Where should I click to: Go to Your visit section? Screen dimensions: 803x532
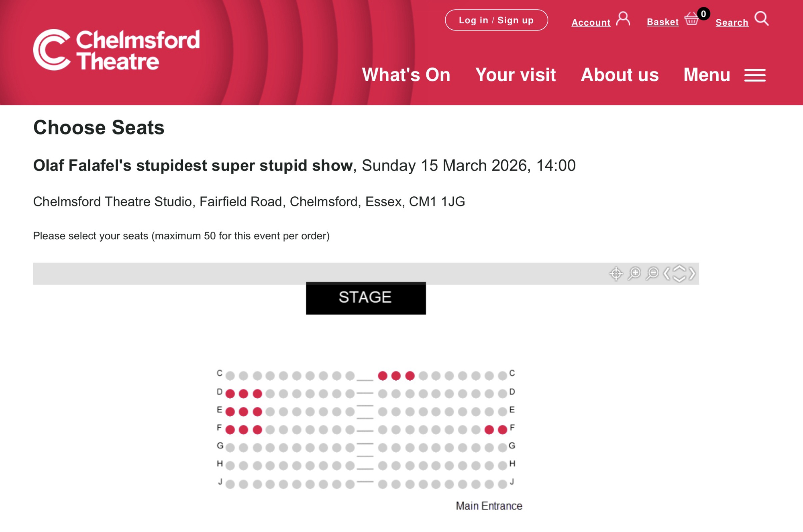click(516, 75)
